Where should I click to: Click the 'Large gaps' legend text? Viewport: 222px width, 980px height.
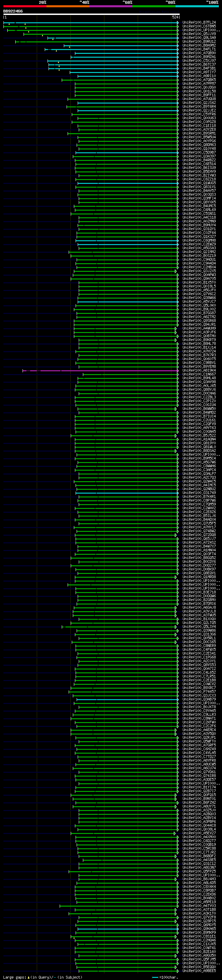pos(15,977)
